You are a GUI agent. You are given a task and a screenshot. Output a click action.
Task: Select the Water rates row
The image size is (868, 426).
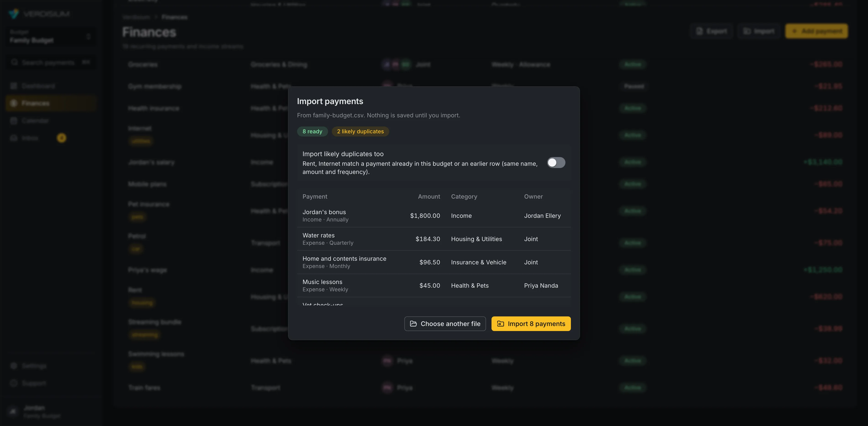434,239
